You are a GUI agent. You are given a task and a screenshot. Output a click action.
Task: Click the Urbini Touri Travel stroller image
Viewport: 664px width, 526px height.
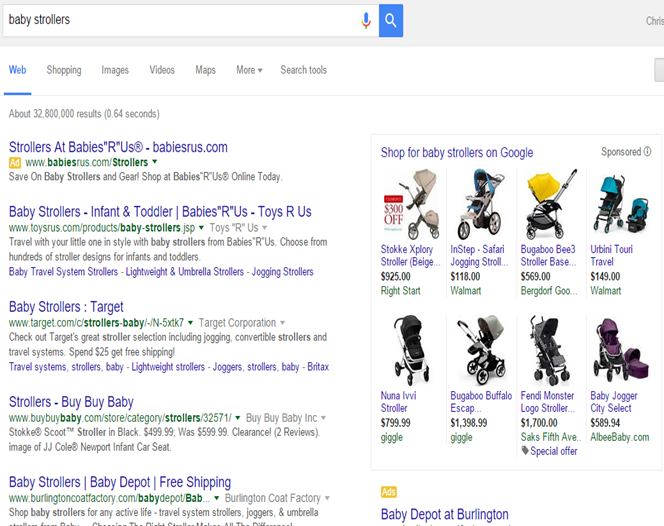621,204
